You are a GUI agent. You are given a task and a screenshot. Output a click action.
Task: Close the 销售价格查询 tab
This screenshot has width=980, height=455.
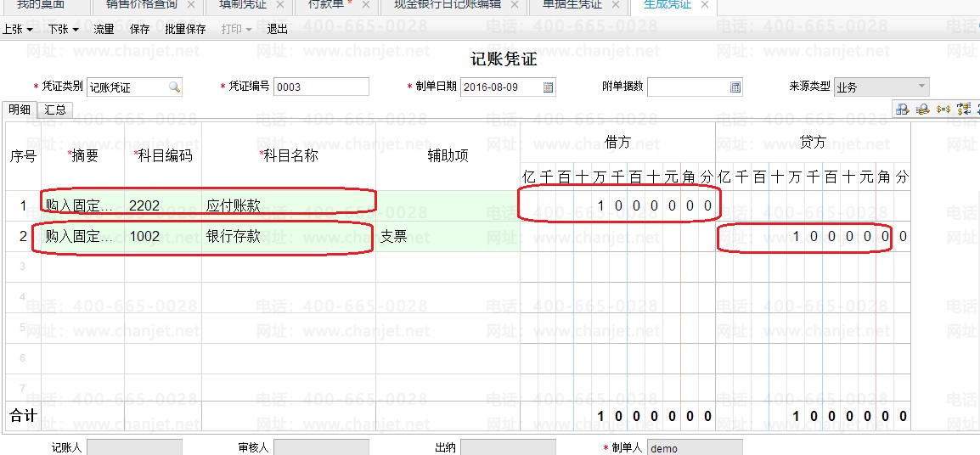[x=191, y=5]
